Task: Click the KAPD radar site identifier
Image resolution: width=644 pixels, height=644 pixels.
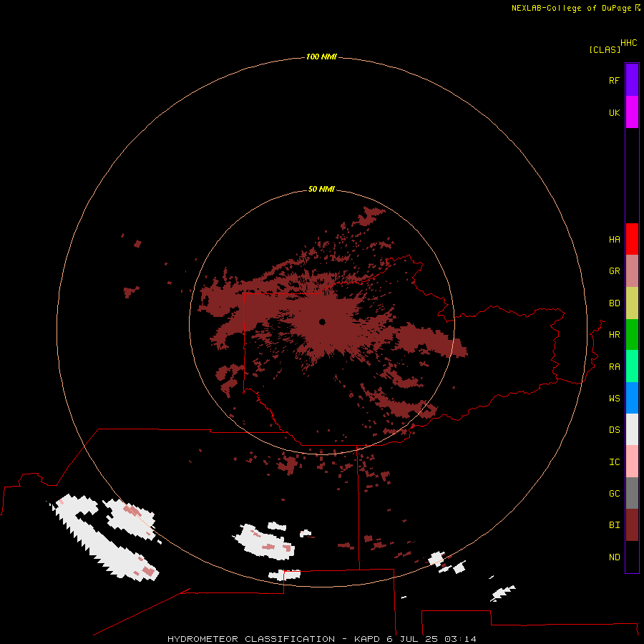Action: click(x=368, y=639)
